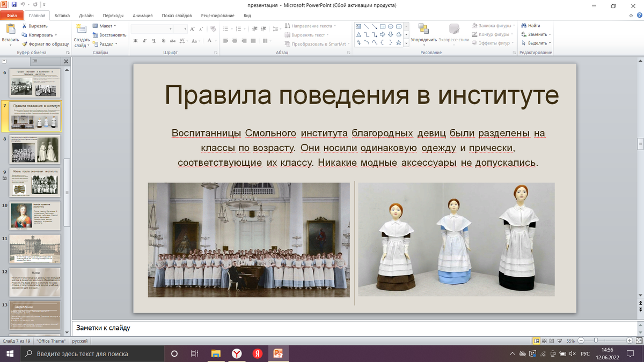Click the русский language indicator
This screenshot has width=644, height=362.
[x=80, y=341]
